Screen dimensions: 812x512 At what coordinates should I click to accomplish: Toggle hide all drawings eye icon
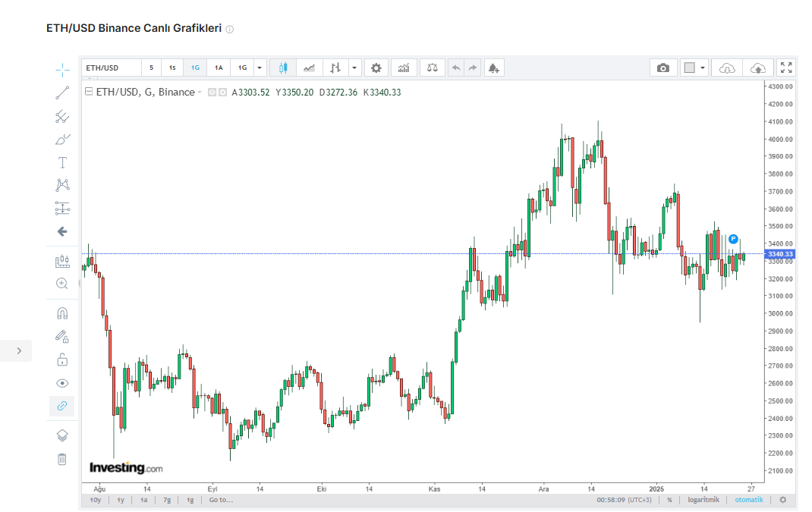tap(62, 383)
